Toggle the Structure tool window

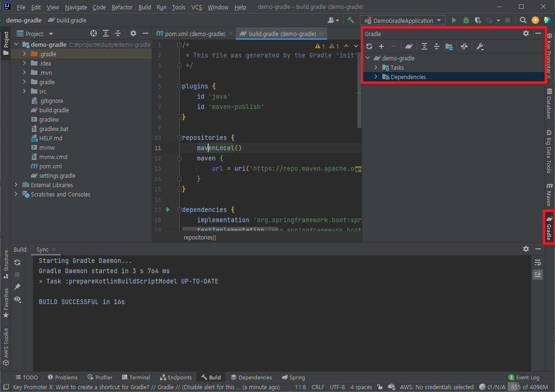[6, 264]
